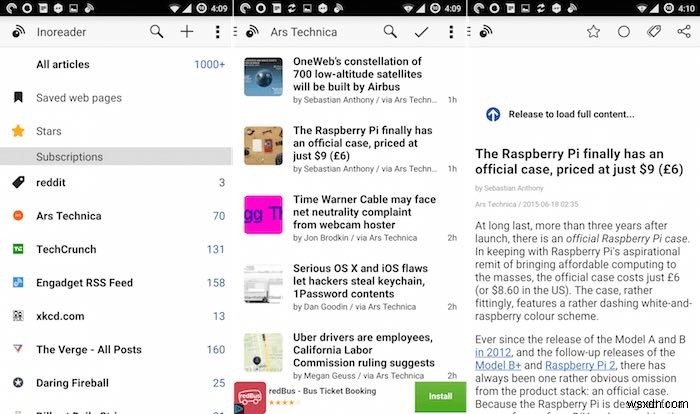Open The Verge - All Posts subscription
Viewport: 700px width, 414px height.
[116, 350]
